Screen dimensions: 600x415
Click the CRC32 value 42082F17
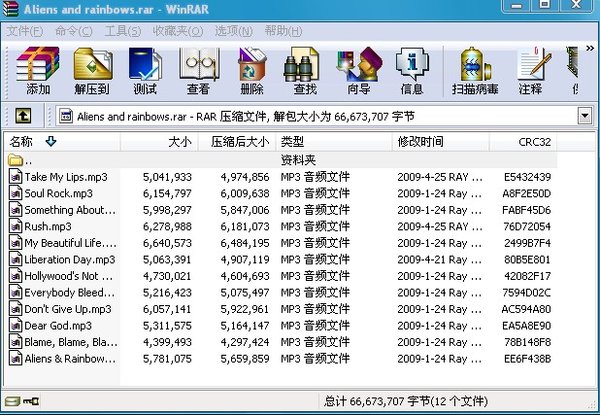[527, 276]
